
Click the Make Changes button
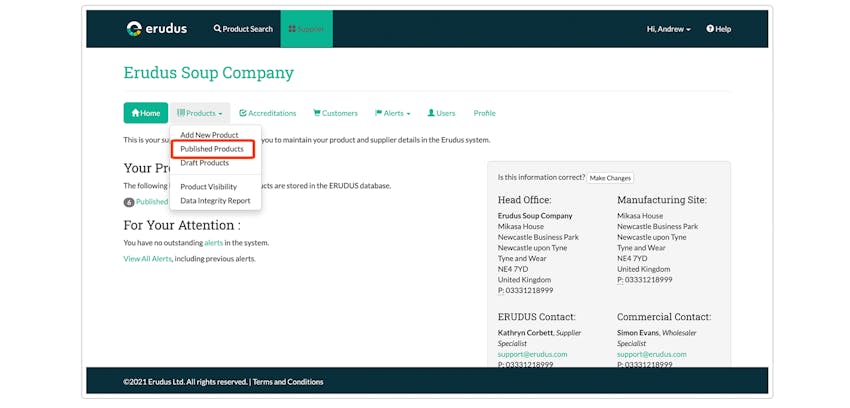(x=610, y=178)
